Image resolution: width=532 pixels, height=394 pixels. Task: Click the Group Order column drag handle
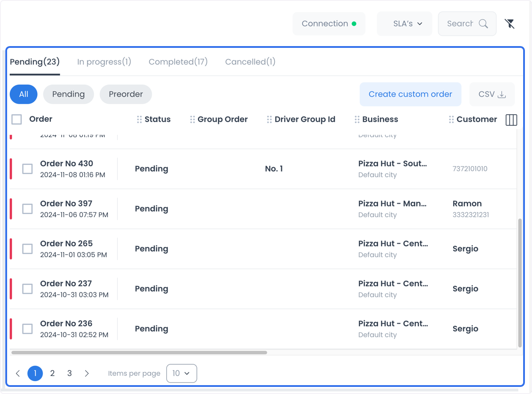(x=192, y=119)
